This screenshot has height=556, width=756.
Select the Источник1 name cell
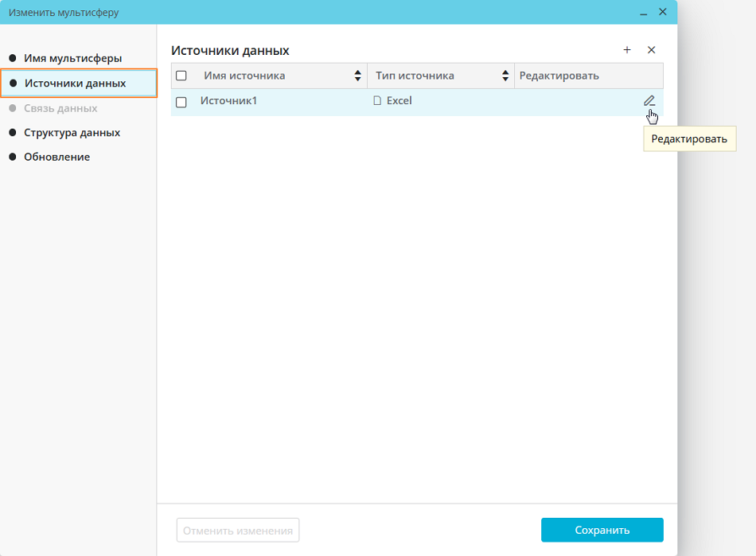[229, 101]
